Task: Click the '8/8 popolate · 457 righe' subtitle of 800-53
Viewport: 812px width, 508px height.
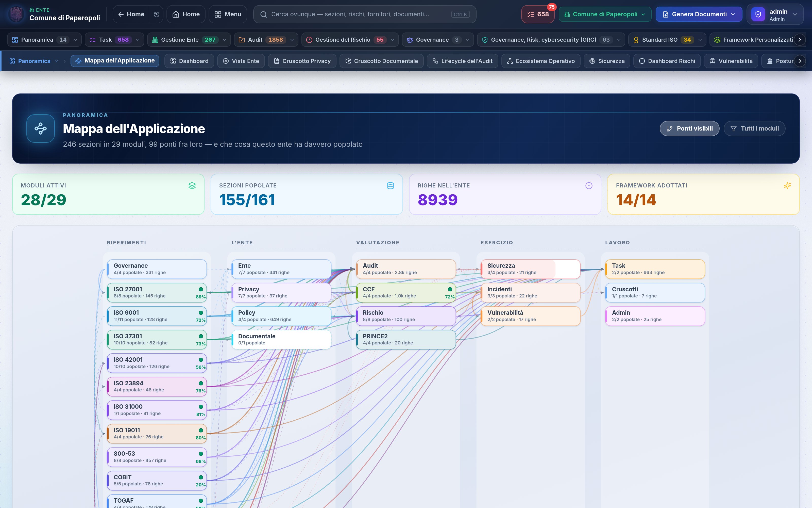Action: tap(140, 460)
